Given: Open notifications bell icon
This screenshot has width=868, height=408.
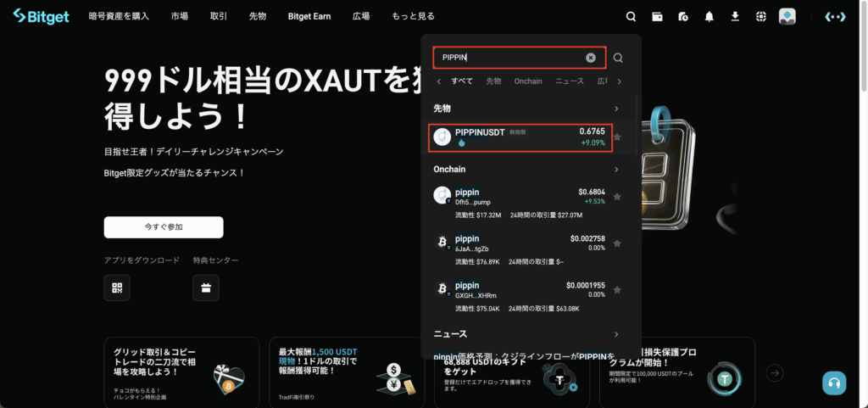Looking at the screenshot, I should pos(709,16).
